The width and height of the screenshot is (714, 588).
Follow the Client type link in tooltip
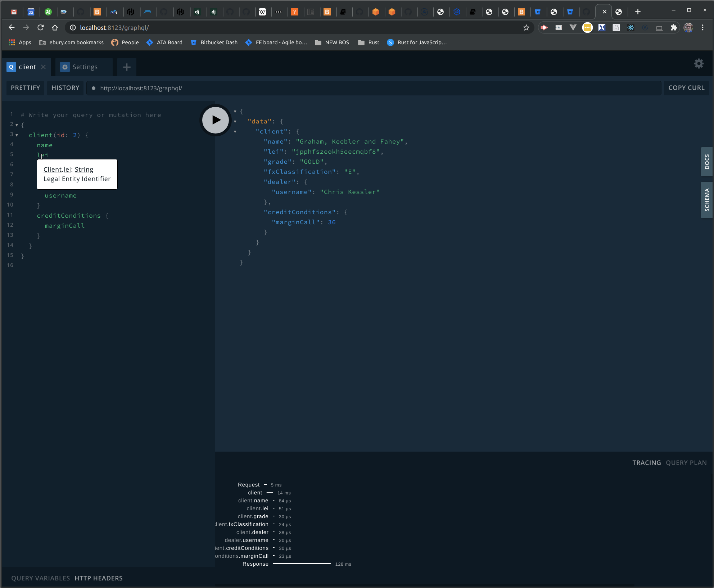(53, 169)
